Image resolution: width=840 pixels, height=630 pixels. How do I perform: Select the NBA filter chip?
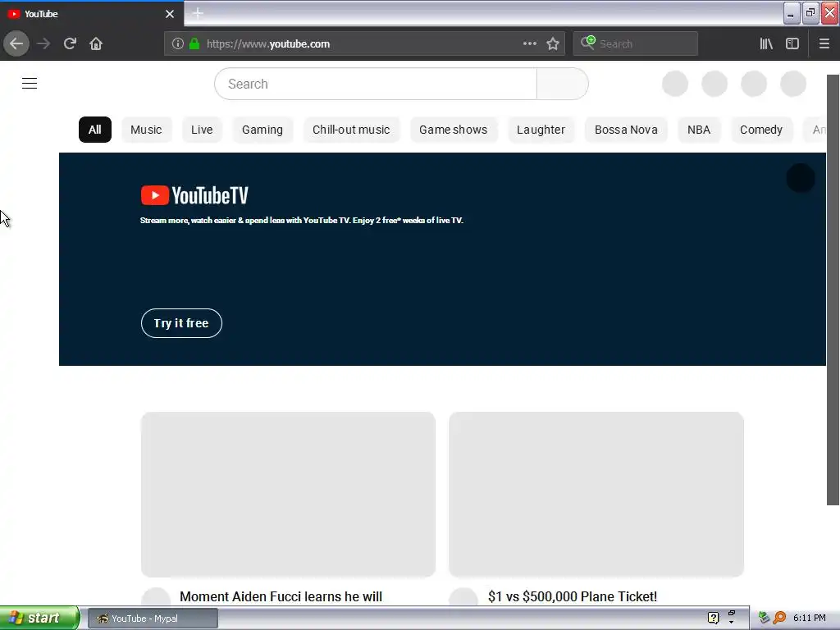coord(699,130)
